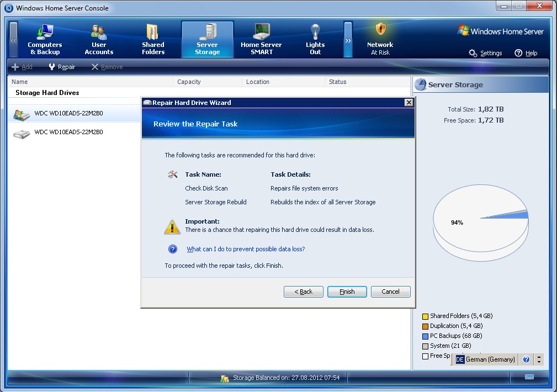The height and width of the screenshot is (392, 557).
Task: Click the Lights Out lightbulb icon
Action: pos(315,31)
